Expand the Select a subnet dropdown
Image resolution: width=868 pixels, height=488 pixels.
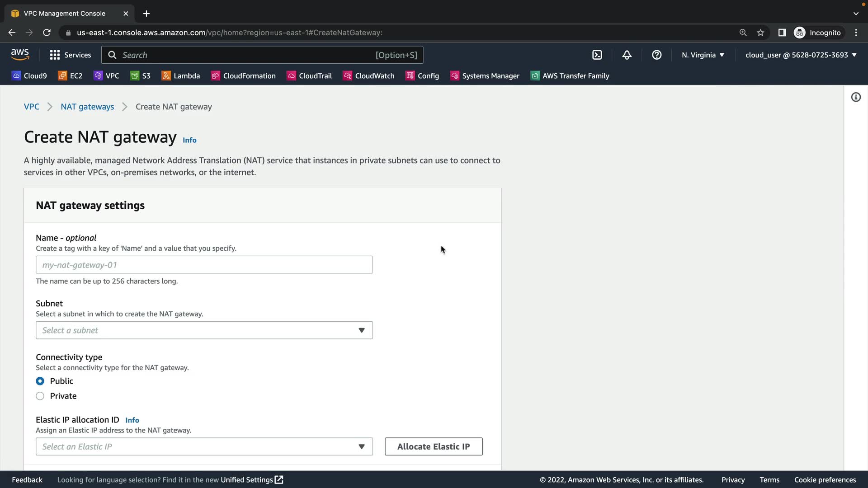tap(204, 330)
